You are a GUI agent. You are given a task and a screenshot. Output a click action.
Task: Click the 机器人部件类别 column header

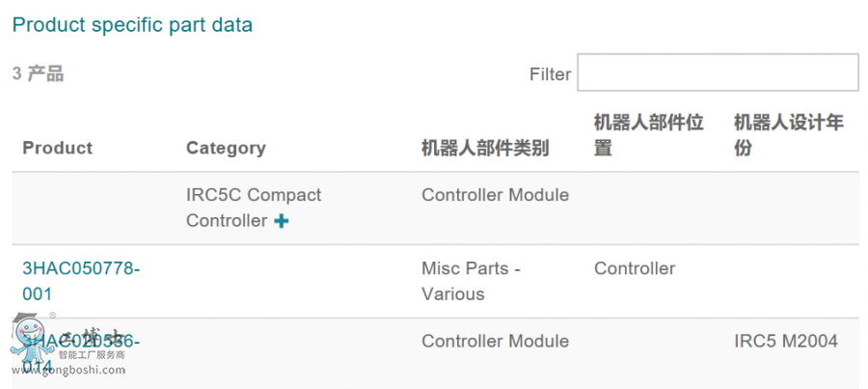(485, 148)
